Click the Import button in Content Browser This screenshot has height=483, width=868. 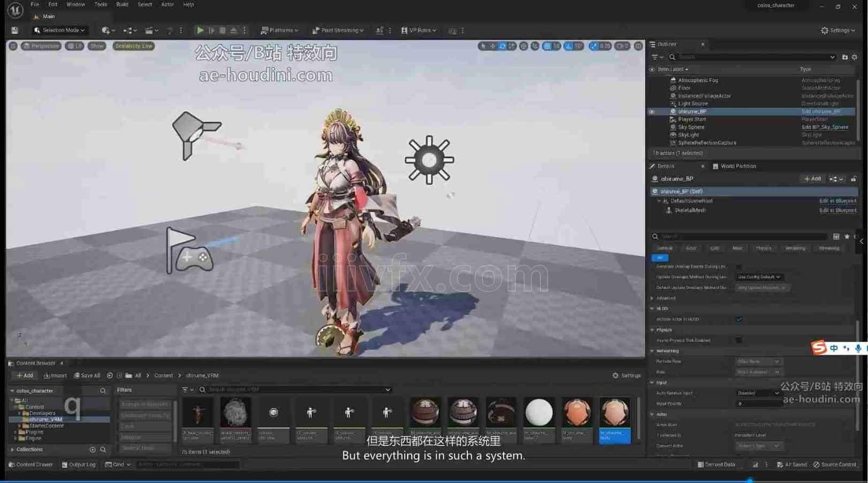coord(55,376)
